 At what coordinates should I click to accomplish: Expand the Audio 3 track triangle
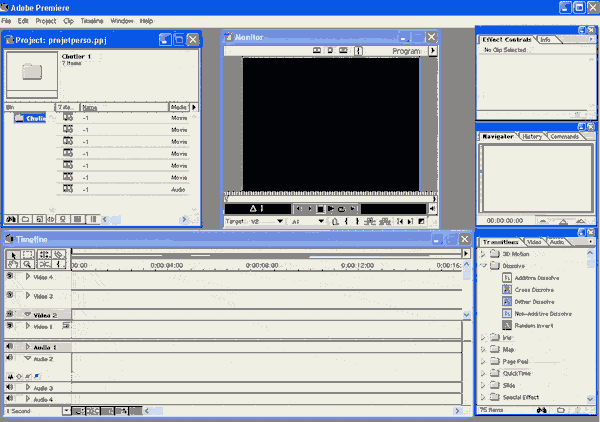point(28,388)
